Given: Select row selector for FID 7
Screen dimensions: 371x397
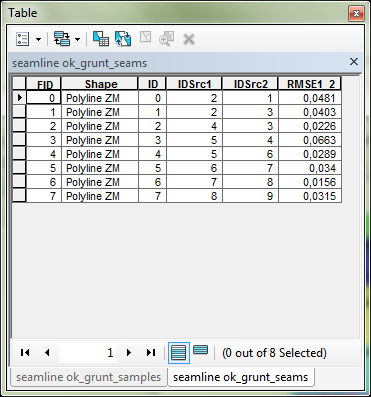Looking at the screenshot, I should pyautogui.click(x=19, y=196).
